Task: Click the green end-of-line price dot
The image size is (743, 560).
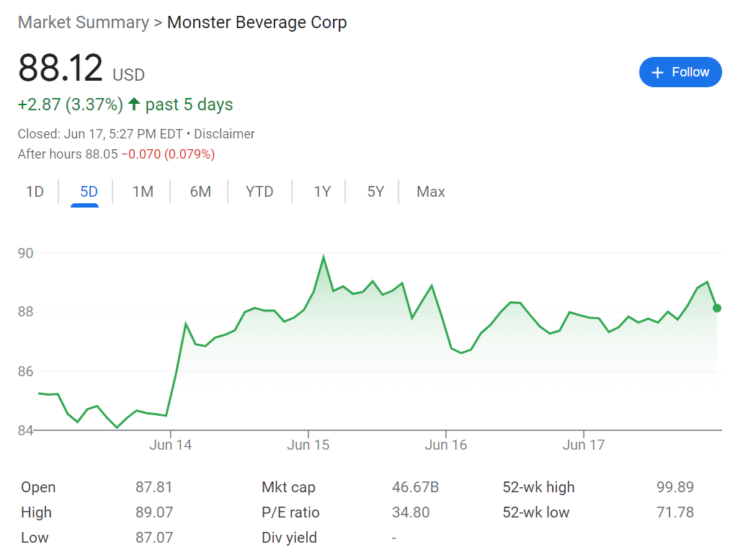Action: click(717, 308)
